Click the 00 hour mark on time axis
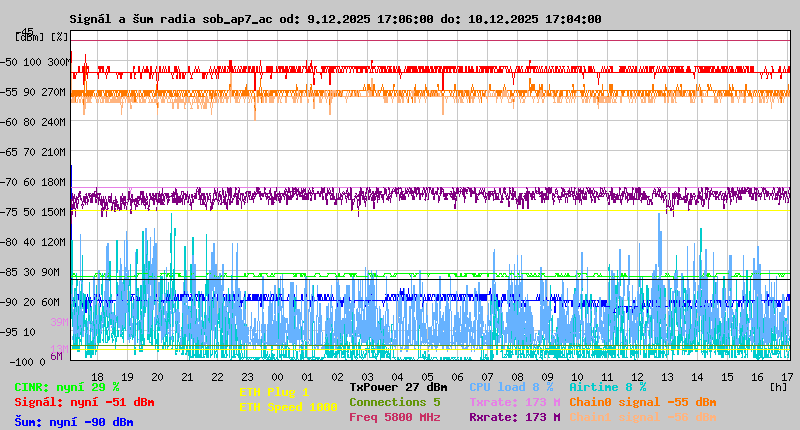 (x=279, y=377)
